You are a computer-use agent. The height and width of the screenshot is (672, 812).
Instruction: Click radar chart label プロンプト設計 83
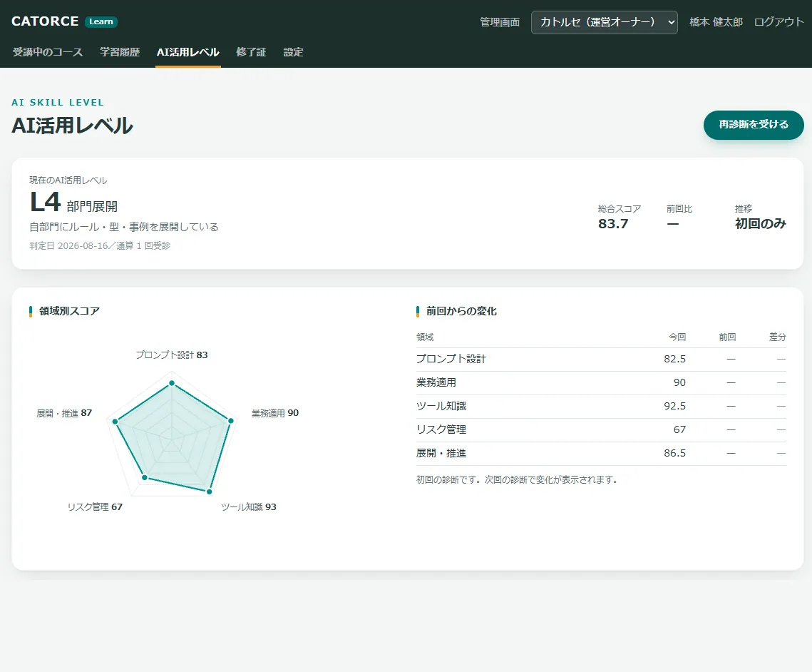coord(171,355)
